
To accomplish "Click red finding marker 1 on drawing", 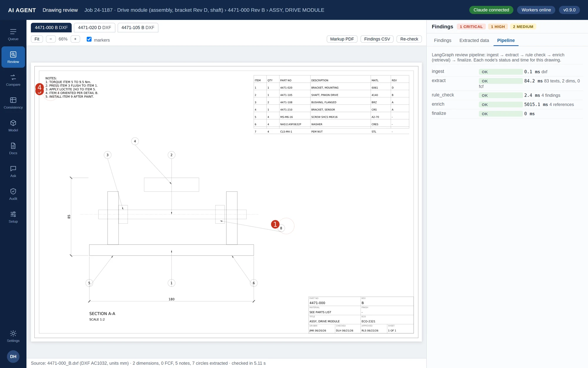I will click(x=275, y=224).
